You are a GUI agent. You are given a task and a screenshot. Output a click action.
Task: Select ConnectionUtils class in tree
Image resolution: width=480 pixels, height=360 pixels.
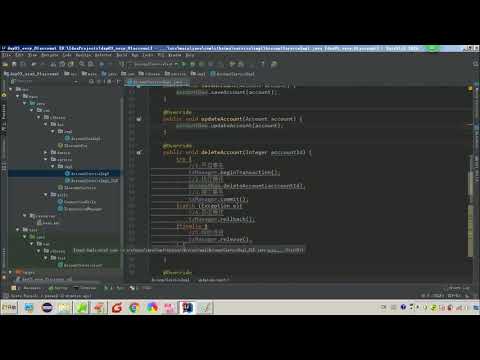(x=77, y=202)
